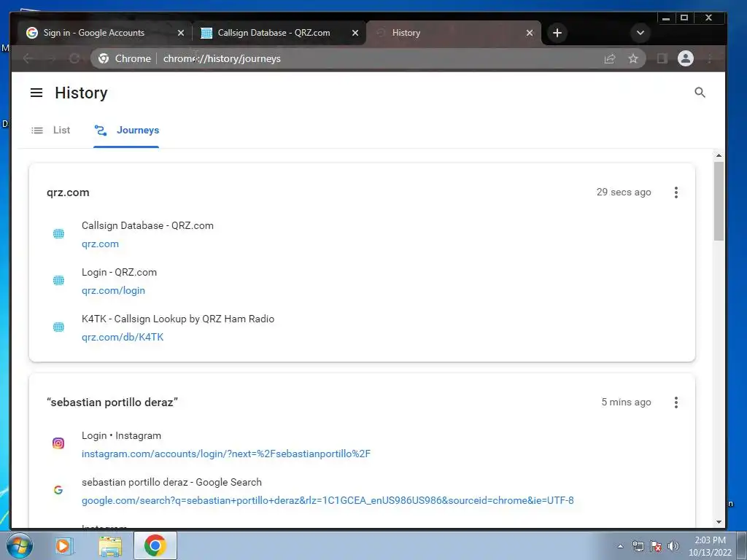
Task: Open the google.com search URL link
Action: [x=328, y=500]
